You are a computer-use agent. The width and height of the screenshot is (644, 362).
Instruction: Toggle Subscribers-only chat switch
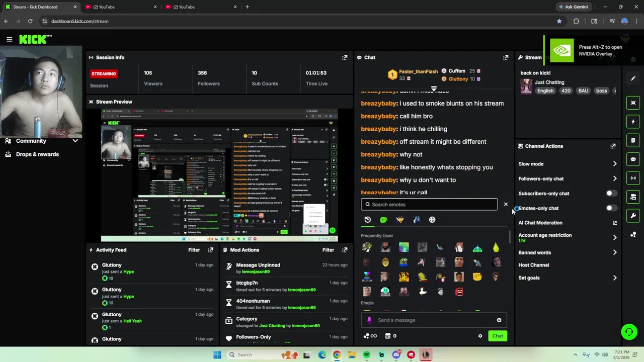pyautogui.click(x=611, y=194)
